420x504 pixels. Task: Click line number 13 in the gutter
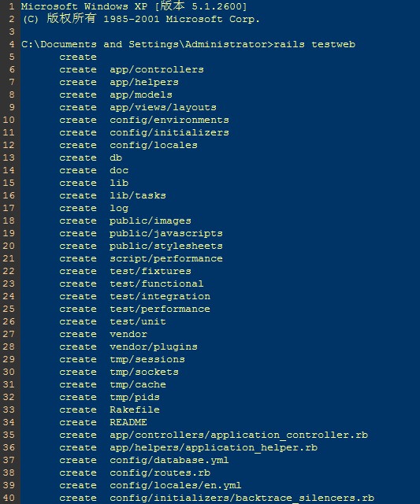pos(9,157)
